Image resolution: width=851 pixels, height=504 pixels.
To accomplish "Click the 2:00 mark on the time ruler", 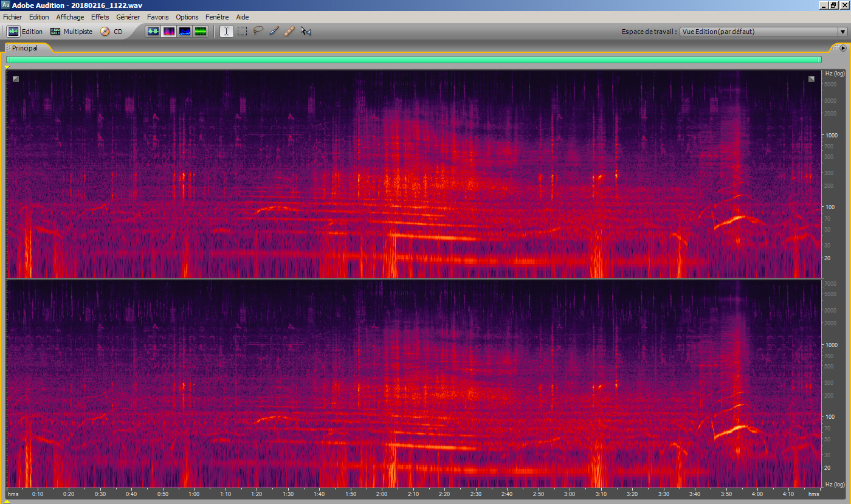I will [x=382, y=494].
